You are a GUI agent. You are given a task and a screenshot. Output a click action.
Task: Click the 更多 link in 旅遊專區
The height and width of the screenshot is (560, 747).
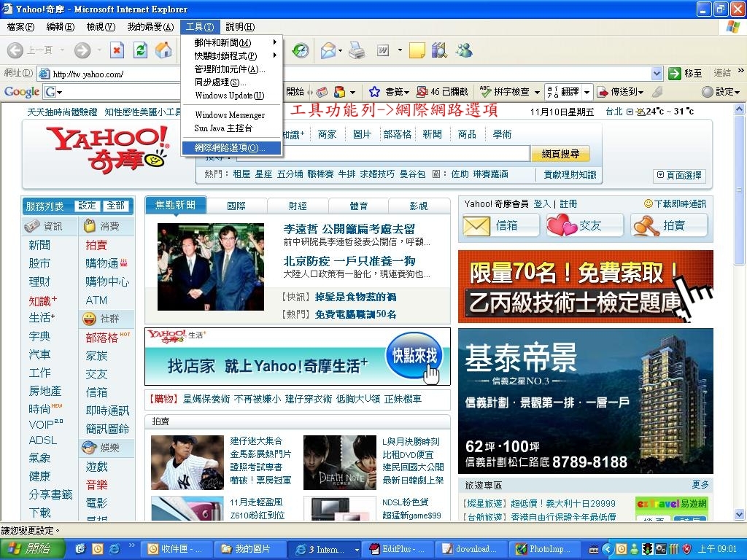coord(700,485)
